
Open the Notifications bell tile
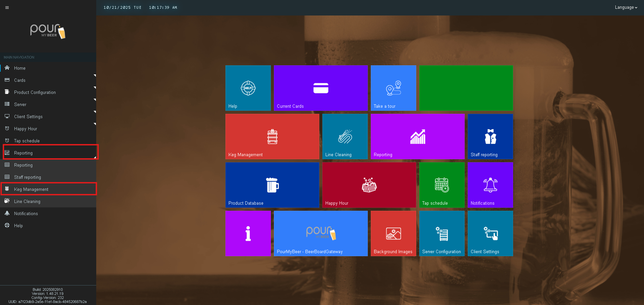click(490, 185)
